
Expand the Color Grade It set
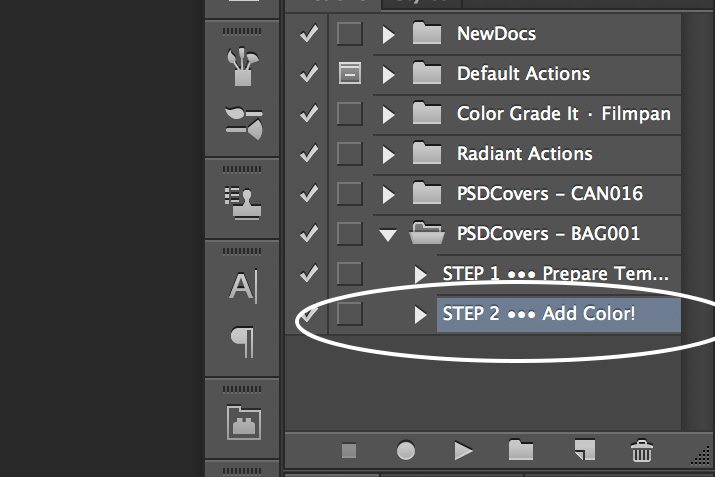388,114
